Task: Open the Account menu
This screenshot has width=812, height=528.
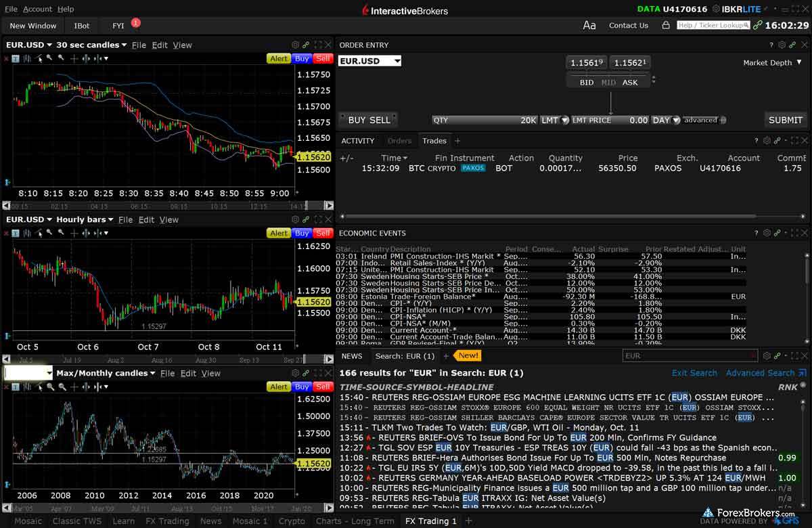Action: 37,9
